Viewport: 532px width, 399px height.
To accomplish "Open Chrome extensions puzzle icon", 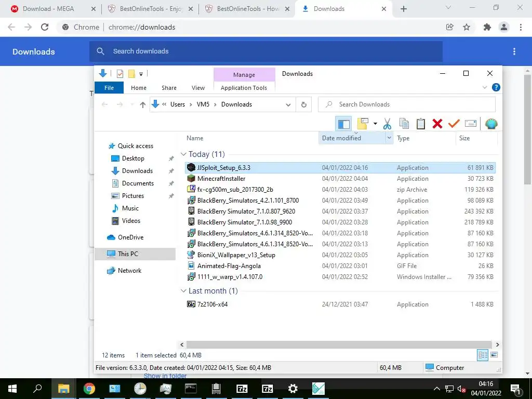I will pyautogui.click(x=487, y=27).
